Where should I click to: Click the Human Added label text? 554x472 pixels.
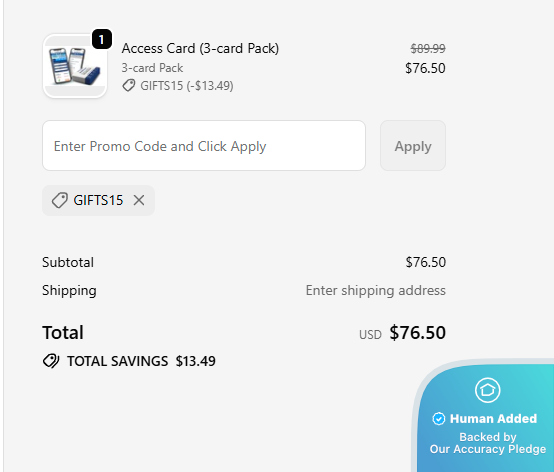tap(493, 419)
